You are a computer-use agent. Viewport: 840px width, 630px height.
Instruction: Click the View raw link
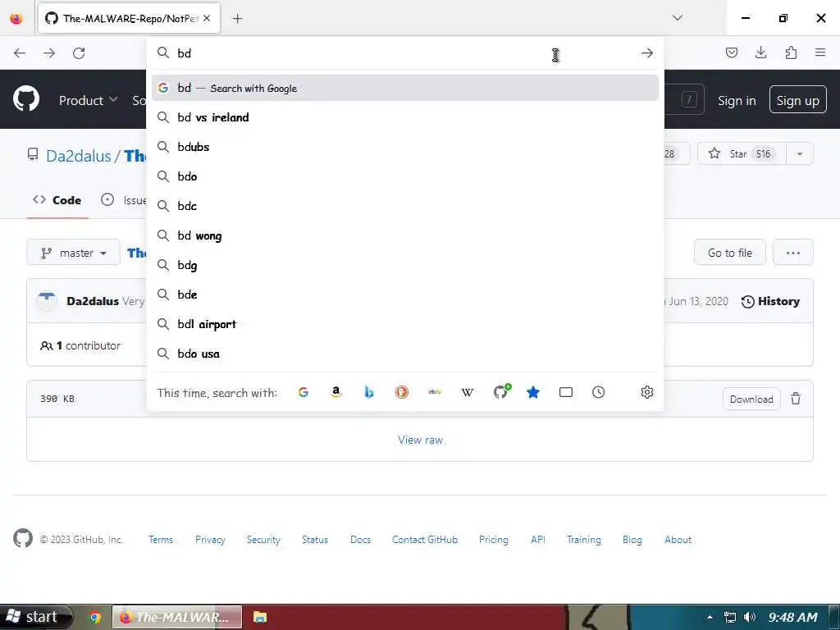[421, 440]
